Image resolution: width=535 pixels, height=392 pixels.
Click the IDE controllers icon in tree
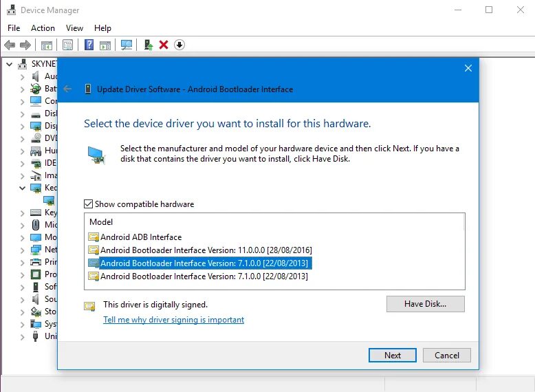[x=36, y=163]
